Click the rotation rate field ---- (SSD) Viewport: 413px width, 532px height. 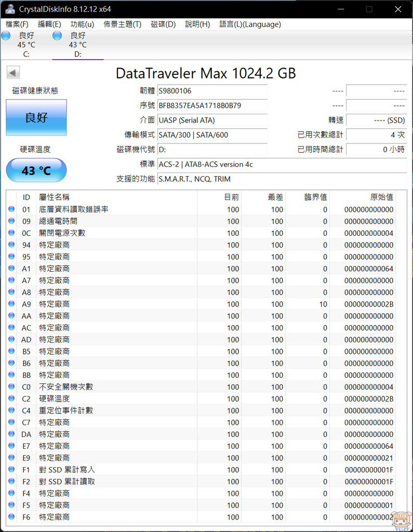point(376,120)
